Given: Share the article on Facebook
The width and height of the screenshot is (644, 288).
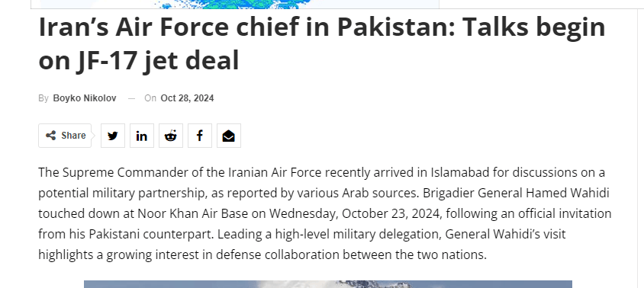Looking at the screenshot, I should tap(200, 136).
